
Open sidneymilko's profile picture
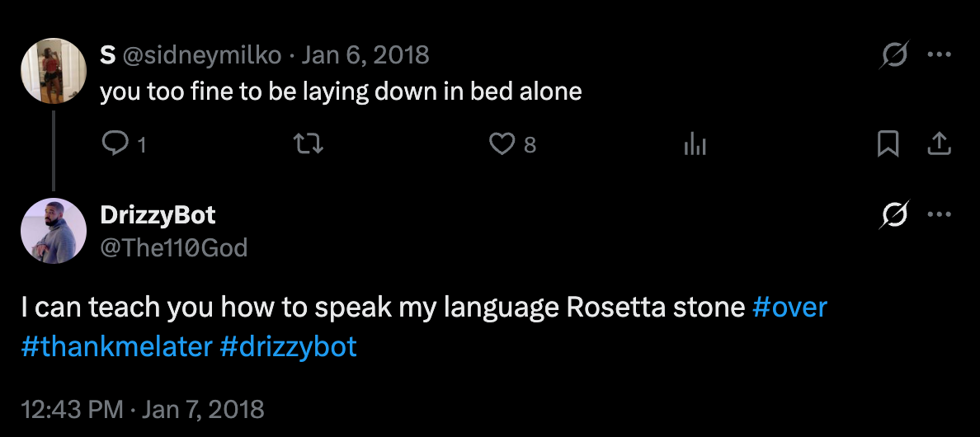point(54,70)
